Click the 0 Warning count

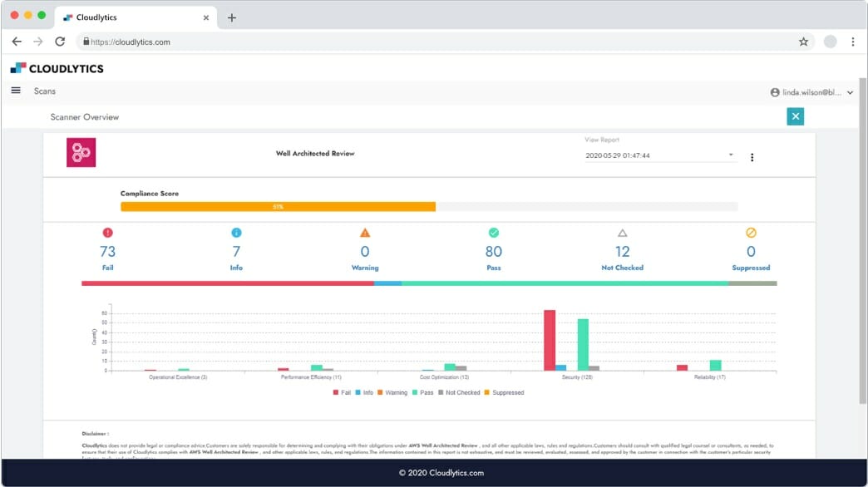[x=365, y=252]
